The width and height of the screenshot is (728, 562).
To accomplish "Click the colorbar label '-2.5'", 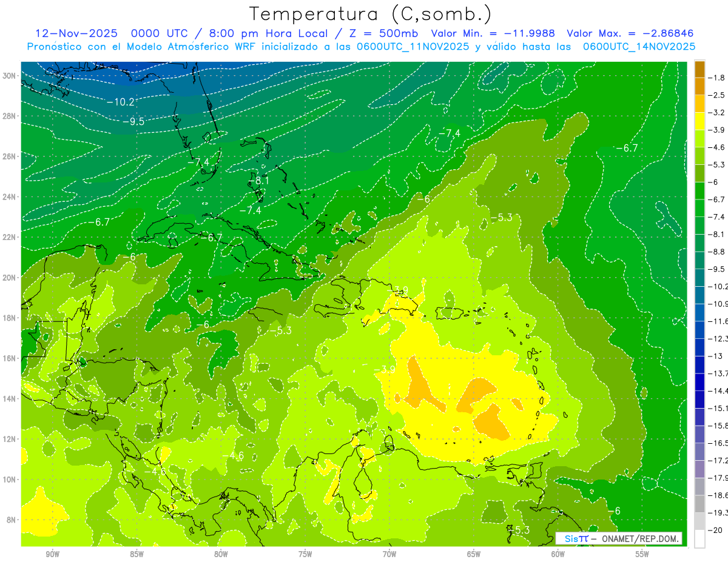I will coord(718,95).
